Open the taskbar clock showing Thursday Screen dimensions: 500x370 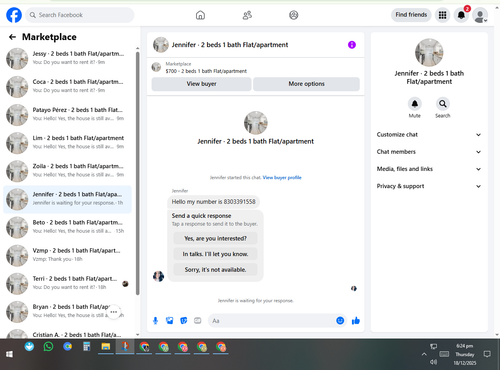coord(465,354)
